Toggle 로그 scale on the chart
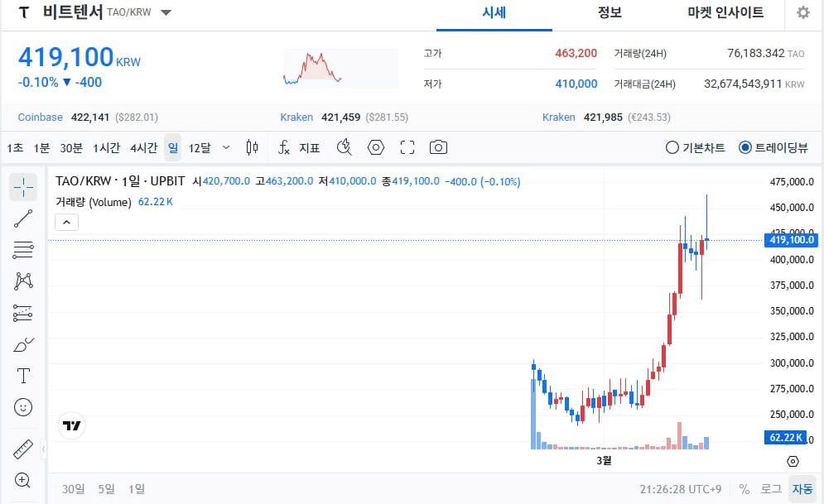The height and width of the screenshot is (504, 824). coord(771,489)
